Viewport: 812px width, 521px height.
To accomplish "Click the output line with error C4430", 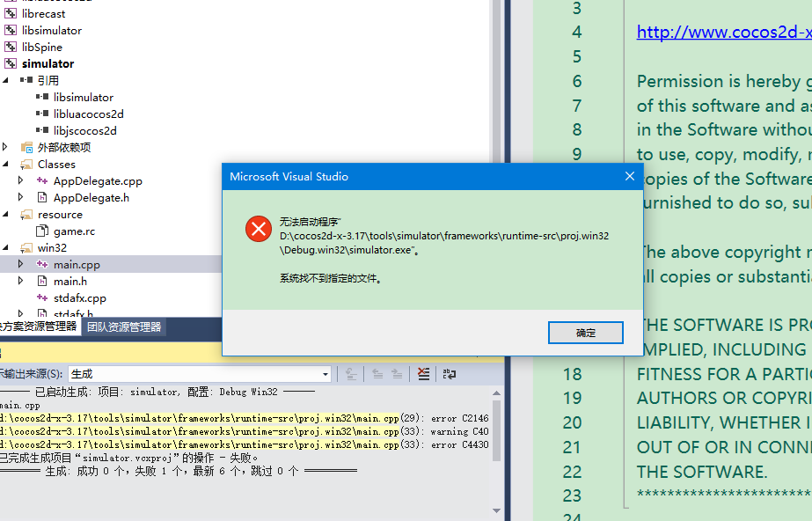I will [x=245, y=444].
